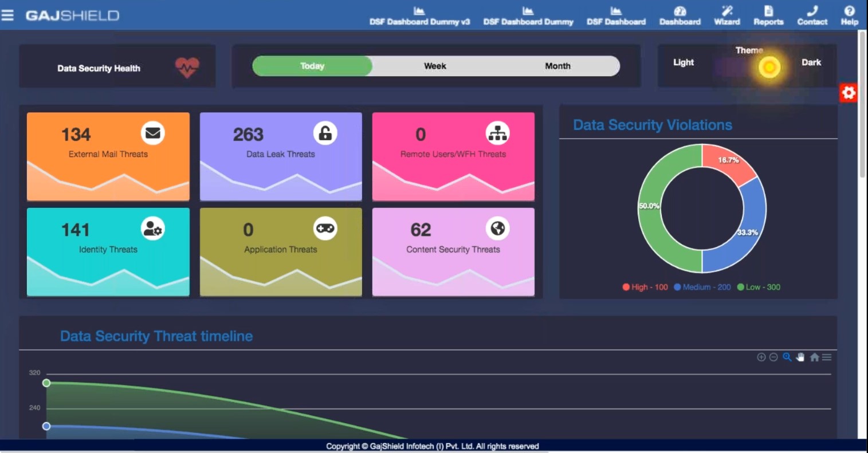Viewport: 868px width, 453px height.
Task: Toggle the Low - 300 legend entry
Action: 759,287
